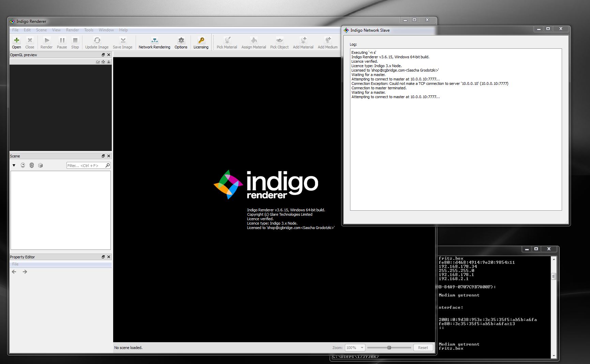
Task: Click the command prompt scroll-down arrow
Action: tap(554, 355)
